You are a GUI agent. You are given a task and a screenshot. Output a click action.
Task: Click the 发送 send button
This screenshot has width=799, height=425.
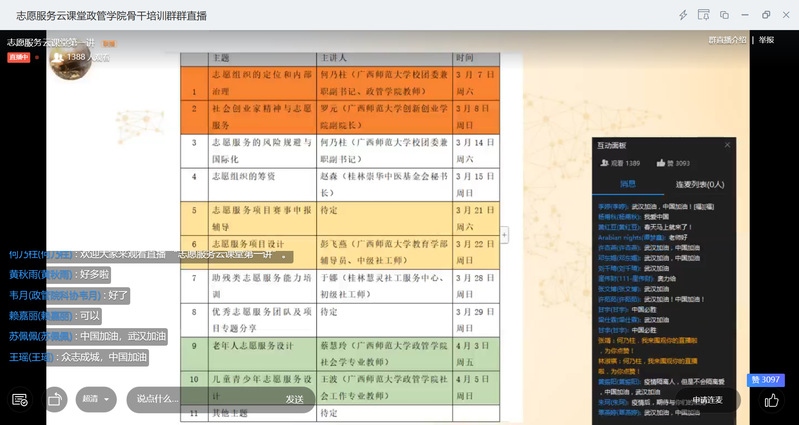tap(295, 400)
